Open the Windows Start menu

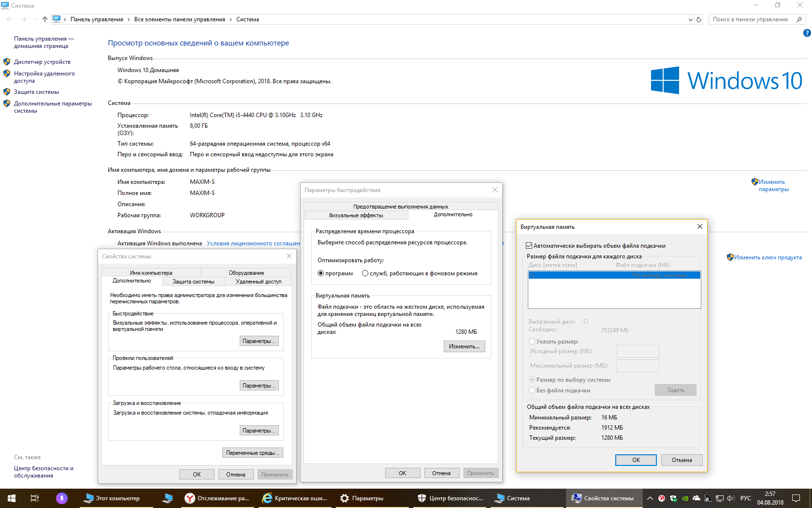click(x=12, y=498)
